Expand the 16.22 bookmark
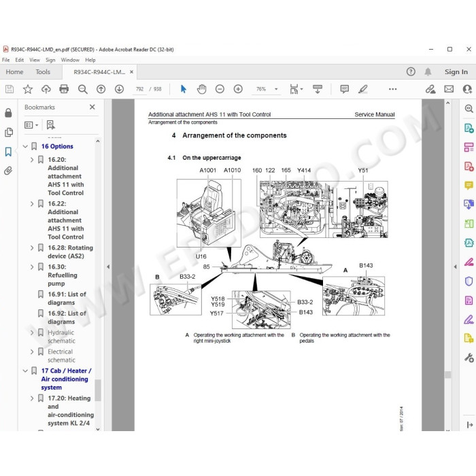476x476 pixels. point(32,203)
